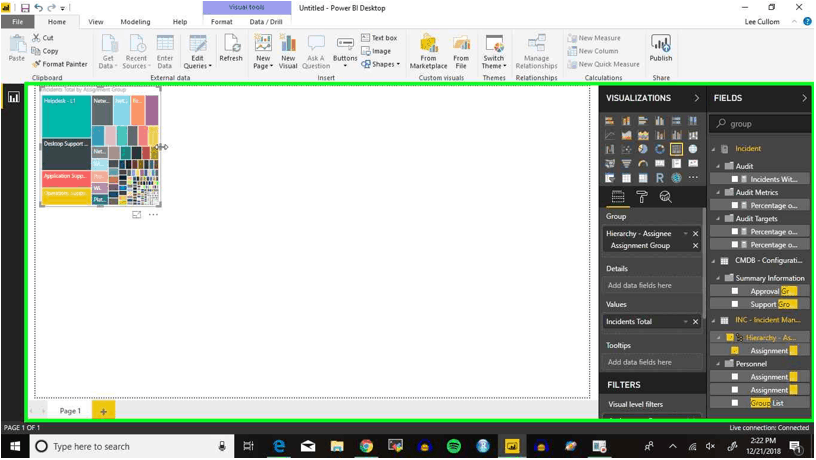Screen dimensions: 816x460
Task: Click Windows taskbar search box
Action: click(x=130, y=446)
